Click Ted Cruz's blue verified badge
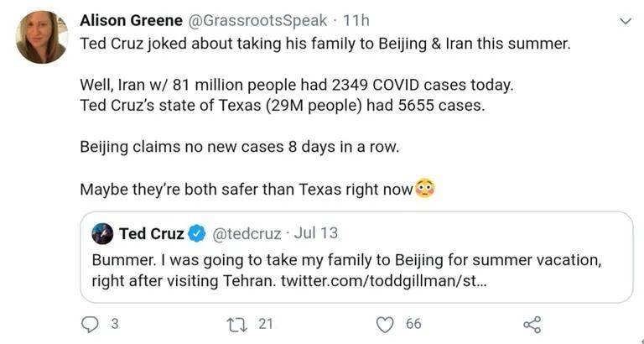Screen dimensions: 644x344 197,233
